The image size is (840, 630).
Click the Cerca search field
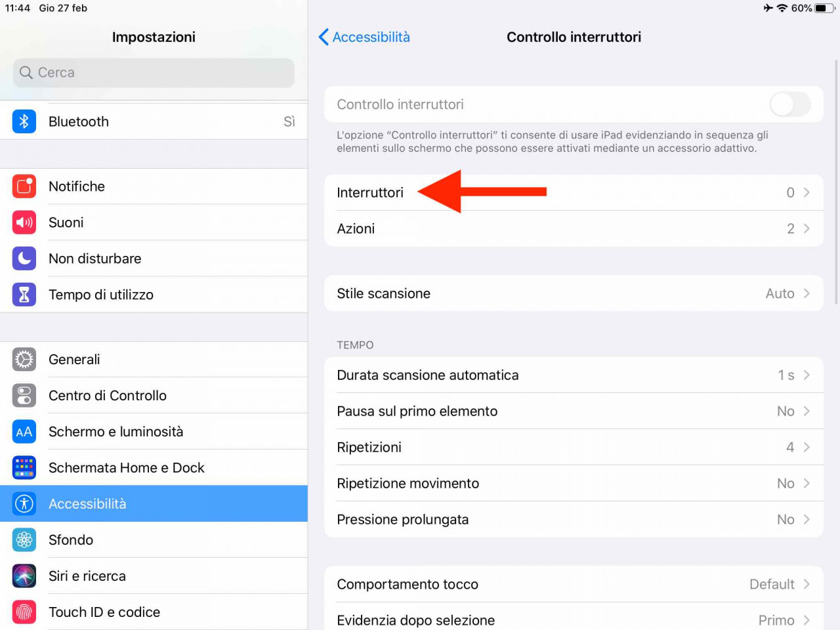pyautogui.click(x=154, y=72)
